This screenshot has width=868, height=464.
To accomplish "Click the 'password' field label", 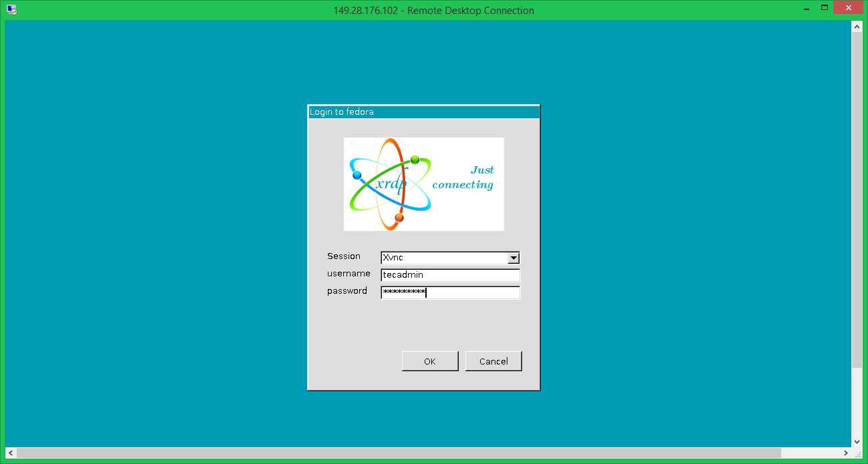I will (347, 291).
